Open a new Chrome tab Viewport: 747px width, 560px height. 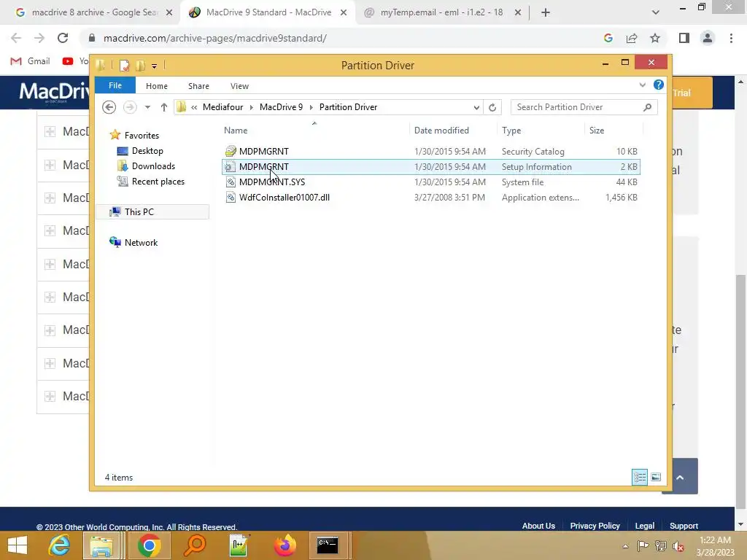[546, 13]
